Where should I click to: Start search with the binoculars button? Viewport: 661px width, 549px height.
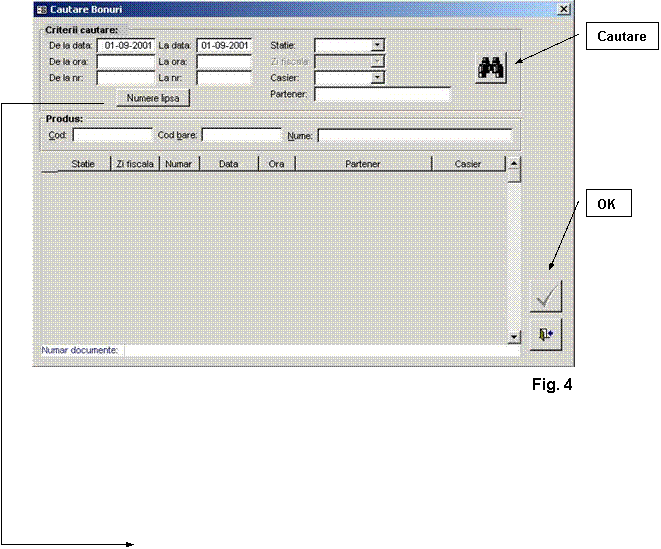click(x=491, y=68)
